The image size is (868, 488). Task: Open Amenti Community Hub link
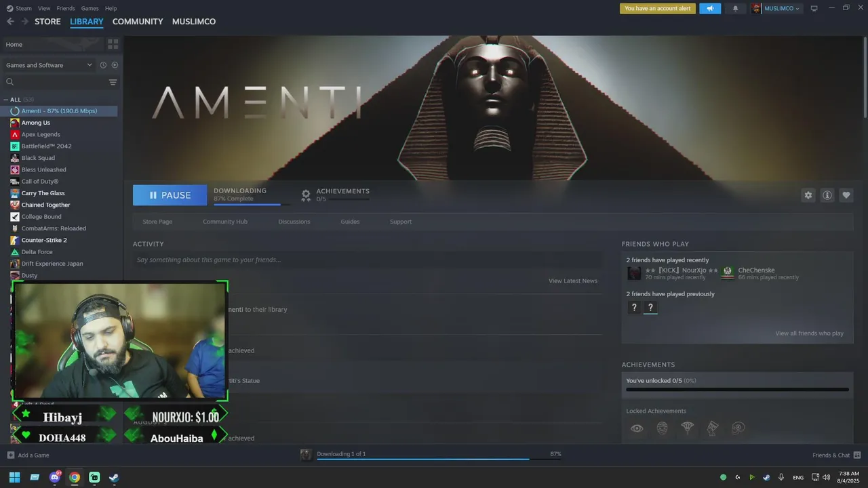click(x=225, y=222)
